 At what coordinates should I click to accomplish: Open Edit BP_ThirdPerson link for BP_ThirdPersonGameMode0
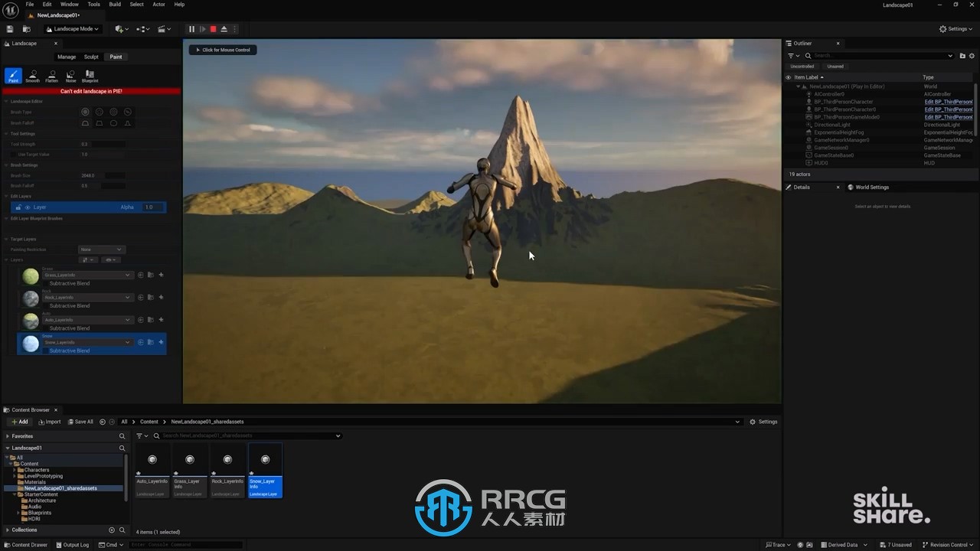coord(949,117)
